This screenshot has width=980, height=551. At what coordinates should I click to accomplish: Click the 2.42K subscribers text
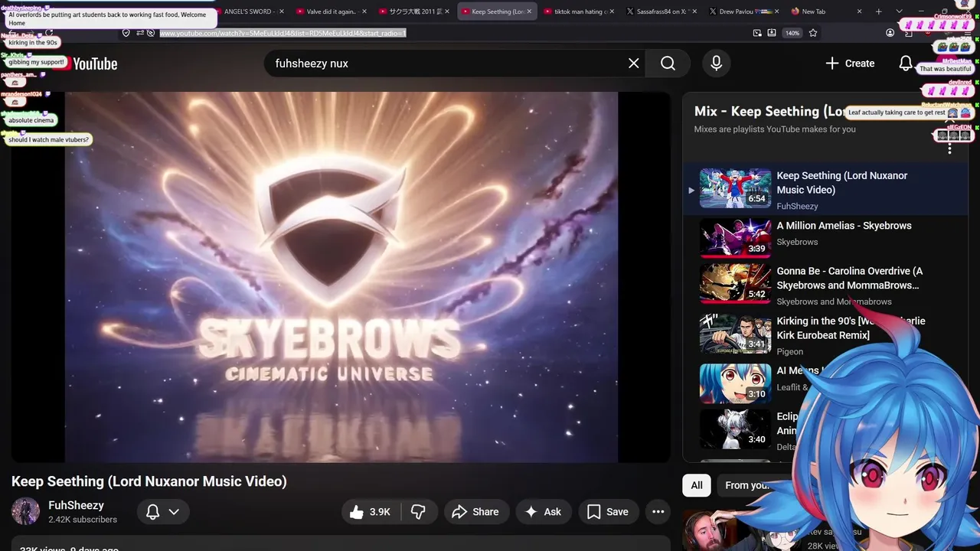[83, 520]
